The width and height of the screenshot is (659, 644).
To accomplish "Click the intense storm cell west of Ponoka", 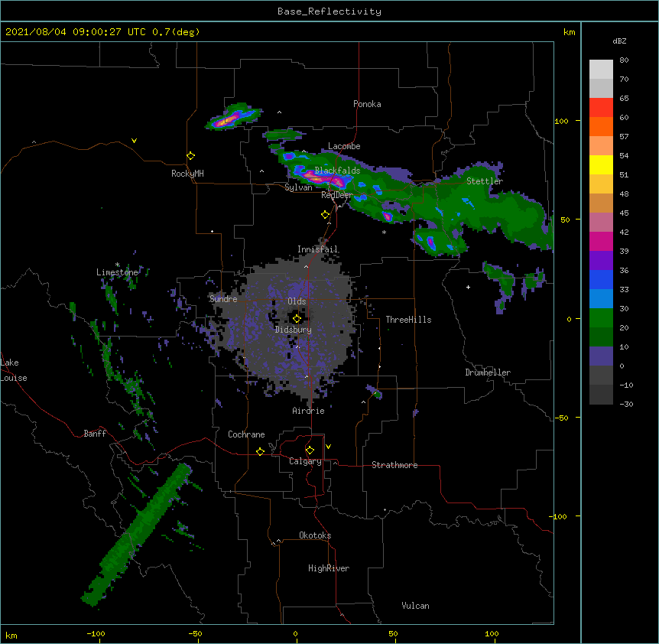I will point(232,116).
